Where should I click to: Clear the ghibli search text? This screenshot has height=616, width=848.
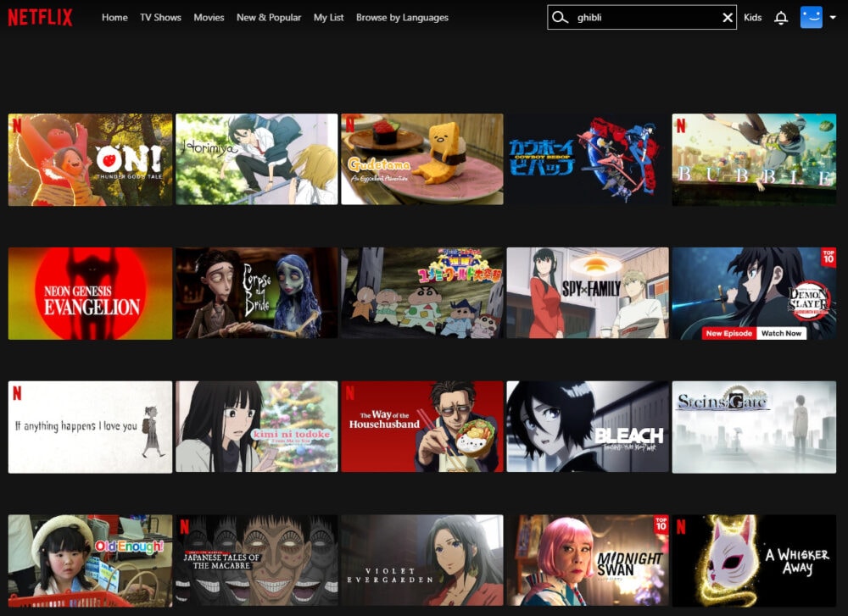728,18
